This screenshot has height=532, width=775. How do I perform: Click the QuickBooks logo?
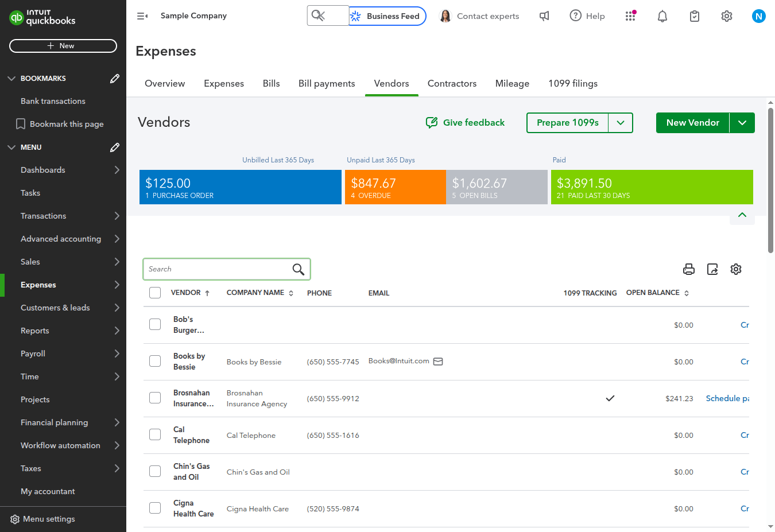tap(42, 17)
